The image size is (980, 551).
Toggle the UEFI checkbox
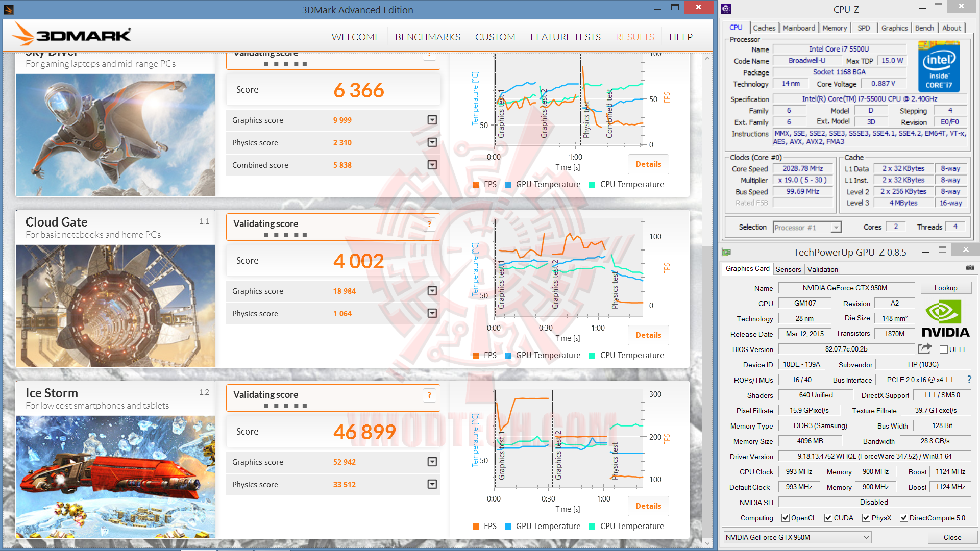pyautogui.click(x=944, y=349)
